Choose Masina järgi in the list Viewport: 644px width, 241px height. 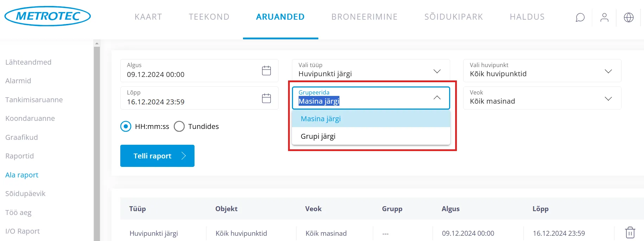(x=320, y=119)
